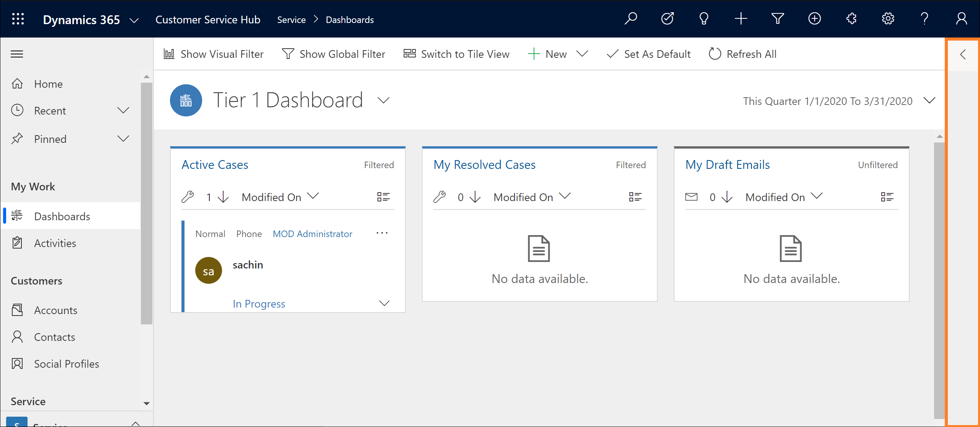Select the Activities menu item
The width and height of the screenshot is (980, 427).
[55, 243]
